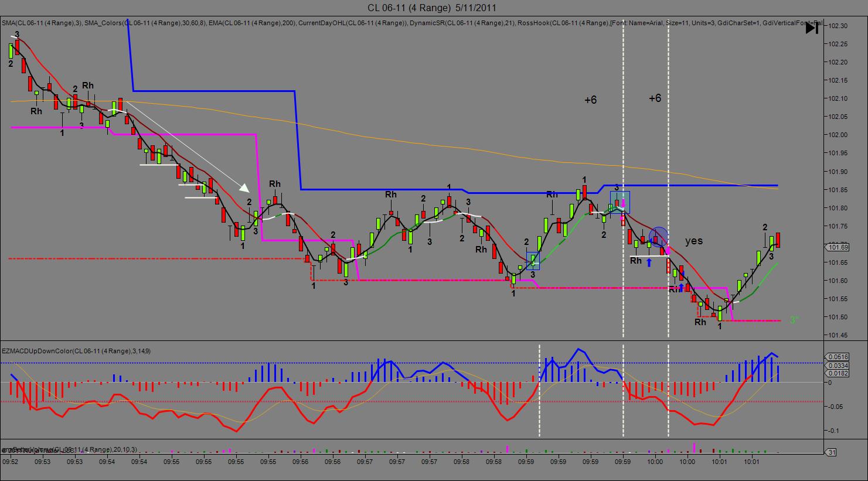The image size is (868, 481).
Task: Click the 101.90 price axis label
Action: click(x=839, y=172)
